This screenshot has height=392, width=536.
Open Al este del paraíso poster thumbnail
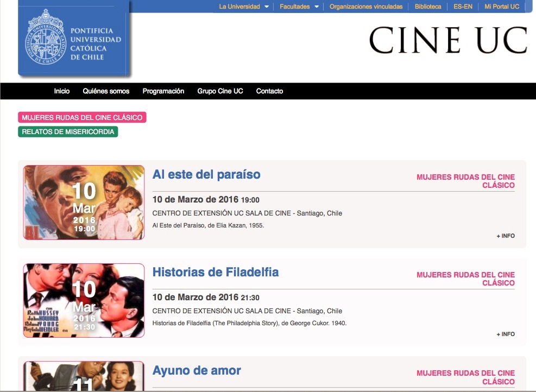tap(84, 203)
